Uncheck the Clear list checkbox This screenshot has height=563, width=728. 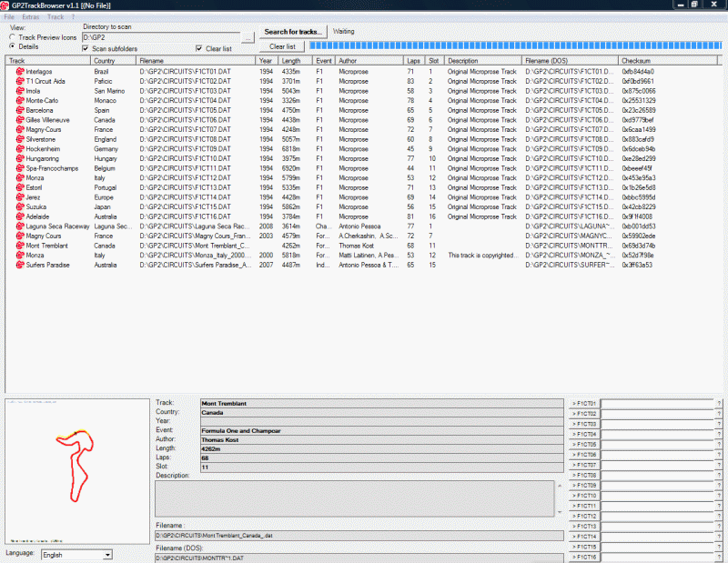coord(199,48)
